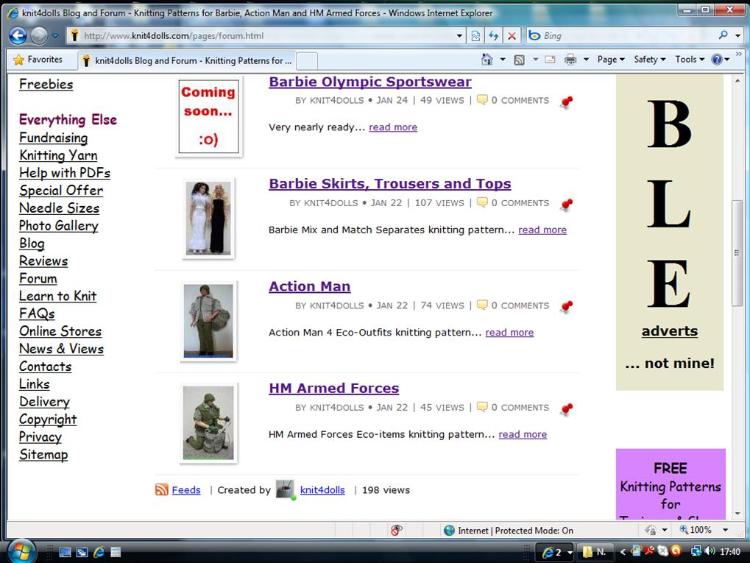Click the HM Armed Forces soldier thumbnail
Screen dimensions: 750x563
(x=208, y=423)
